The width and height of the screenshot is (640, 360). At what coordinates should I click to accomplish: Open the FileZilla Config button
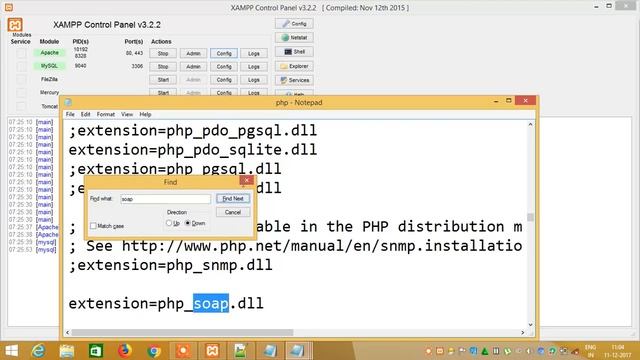(x=224, y=80)
